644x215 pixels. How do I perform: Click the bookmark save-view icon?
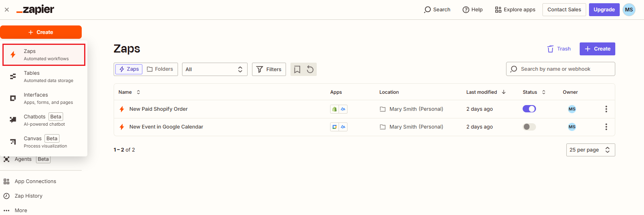pos(297,70)
